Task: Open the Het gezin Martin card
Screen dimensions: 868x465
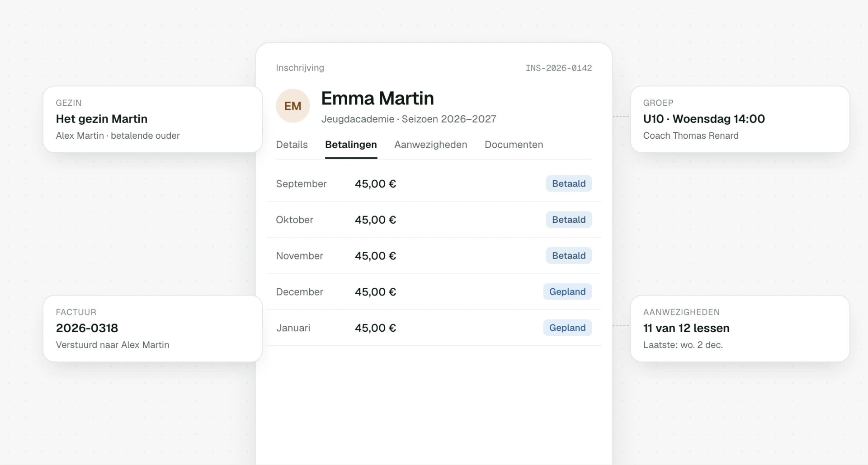Action: [153, 119]
